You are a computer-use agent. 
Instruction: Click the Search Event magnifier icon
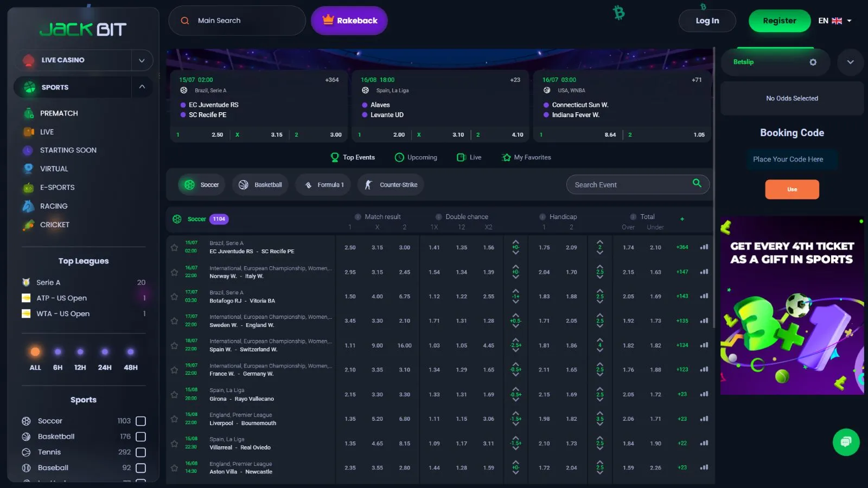[697, 184]
